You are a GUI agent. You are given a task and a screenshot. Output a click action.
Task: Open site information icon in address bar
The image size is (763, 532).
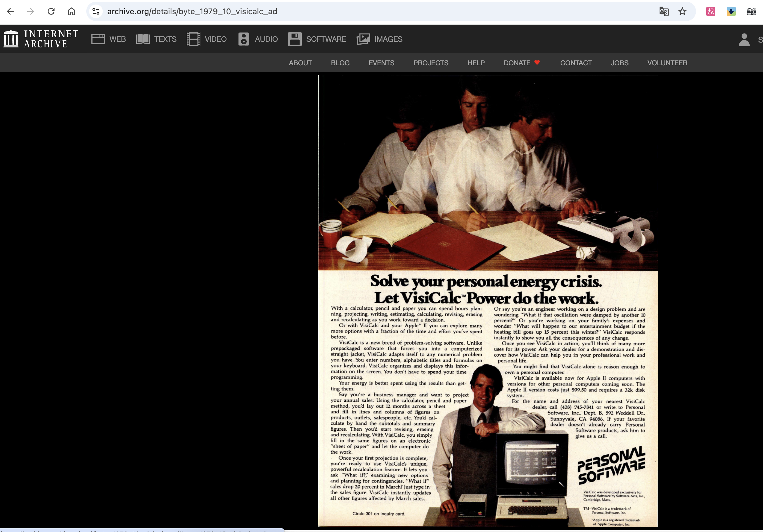pos(96,11)
